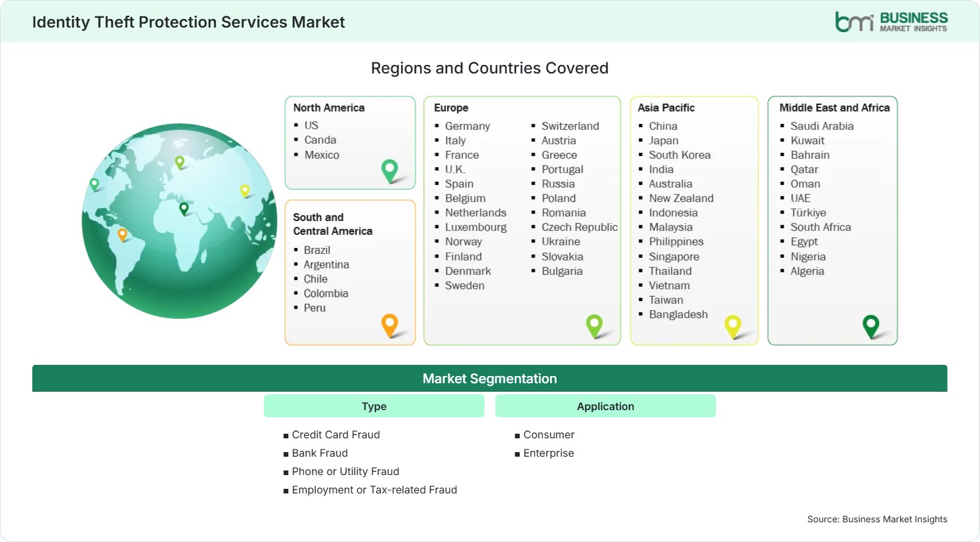This screenshot has width=980, height=542.
Task: Select Employment or Tax-related Fraud item
Action: [x=374, y=490]
